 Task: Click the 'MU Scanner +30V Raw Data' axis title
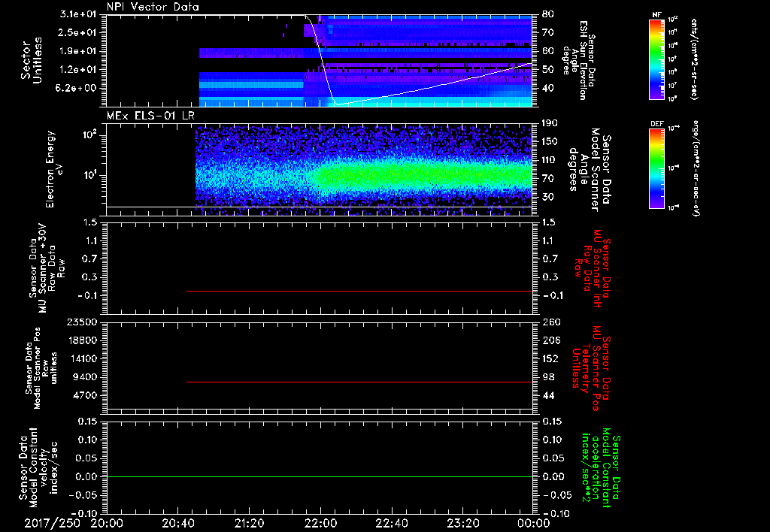click(x=47, y=268)
